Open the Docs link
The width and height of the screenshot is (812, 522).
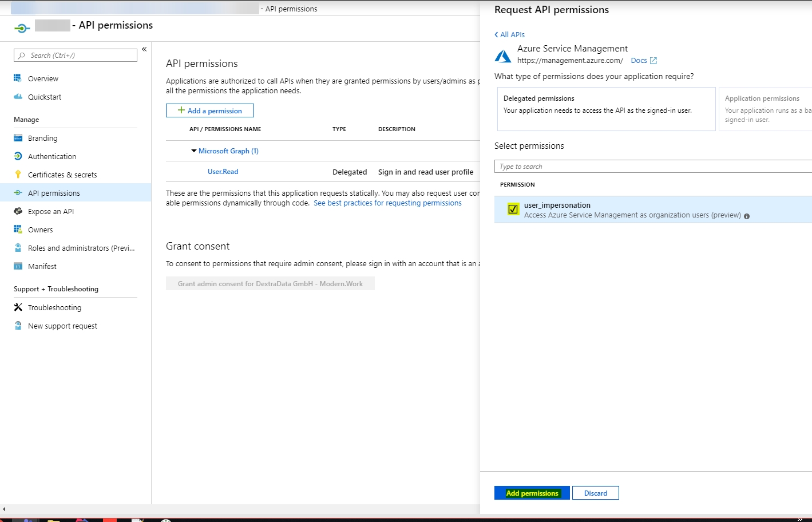click(x=639, y=61)
